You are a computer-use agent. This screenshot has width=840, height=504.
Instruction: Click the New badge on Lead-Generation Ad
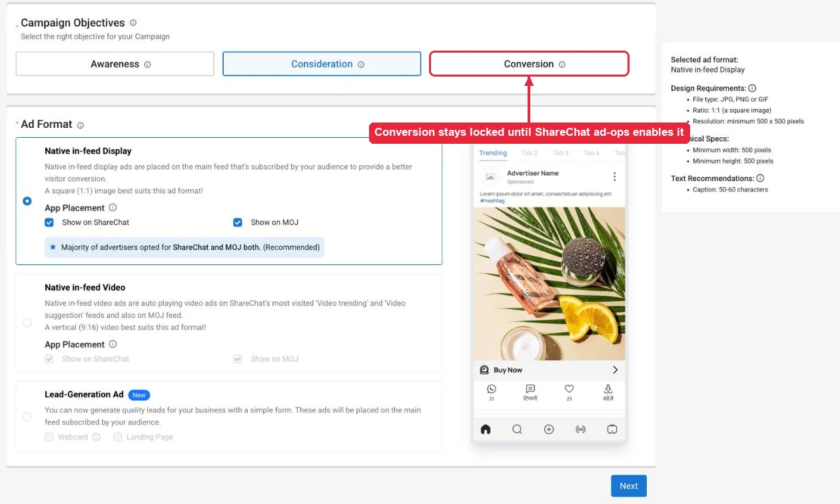[139, 395]
